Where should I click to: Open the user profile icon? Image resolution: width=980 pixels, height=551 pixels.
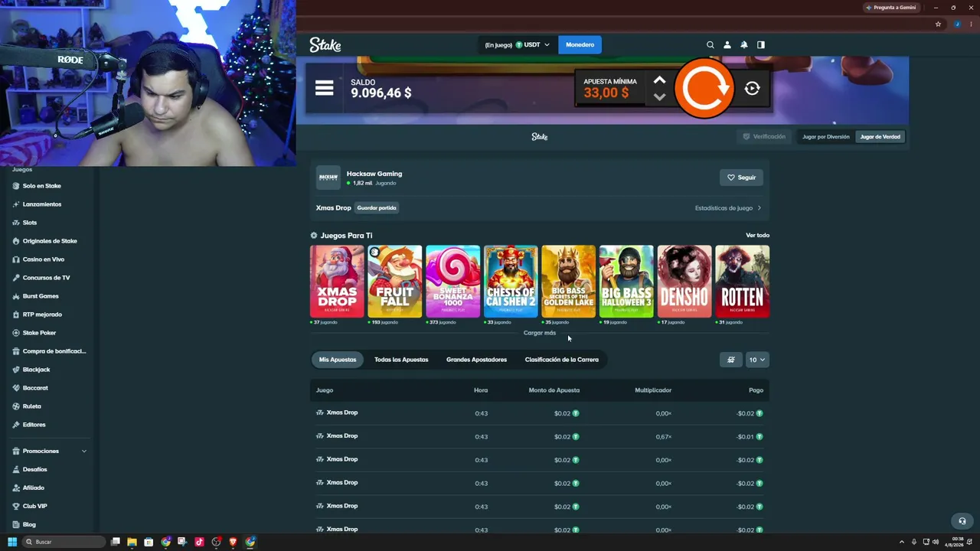point(727,45)
